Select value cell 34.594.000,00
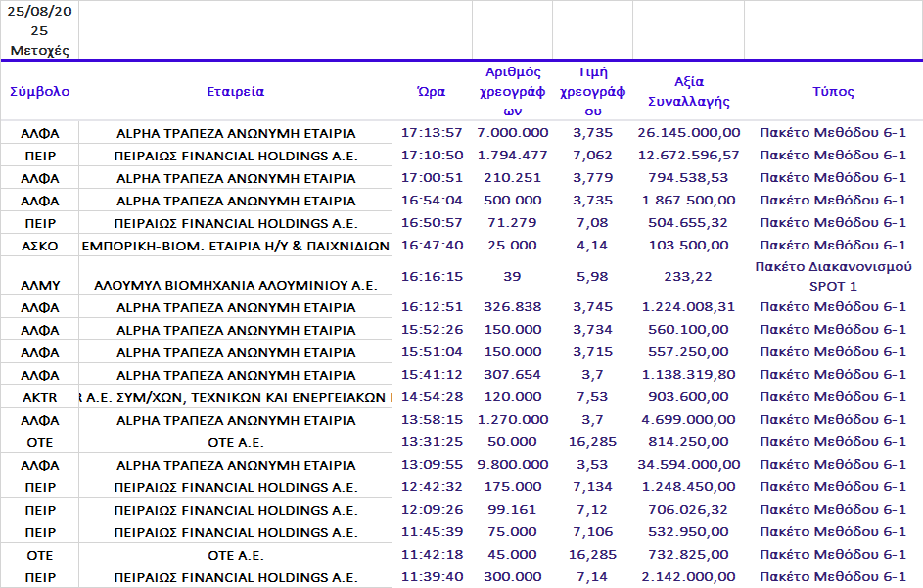The width and height of the screenshot is (923, 588). click(688, 465)
